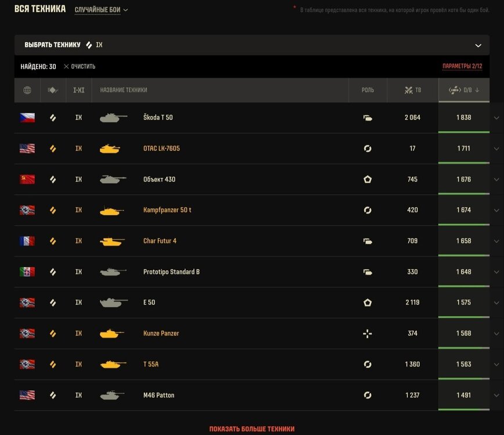This screenshot has width=504, height=435.
Task: Sort by the nation globe column
Action: click(27, 90)
